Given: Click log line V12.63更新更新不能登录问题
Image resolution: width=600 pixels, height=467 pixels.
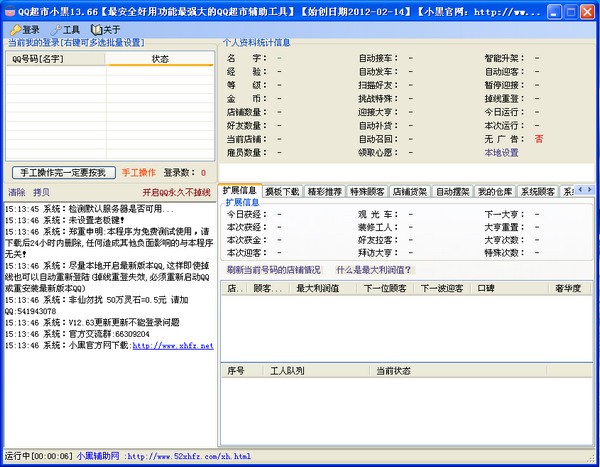Looking at the screenshot, I should coord(92,323).
